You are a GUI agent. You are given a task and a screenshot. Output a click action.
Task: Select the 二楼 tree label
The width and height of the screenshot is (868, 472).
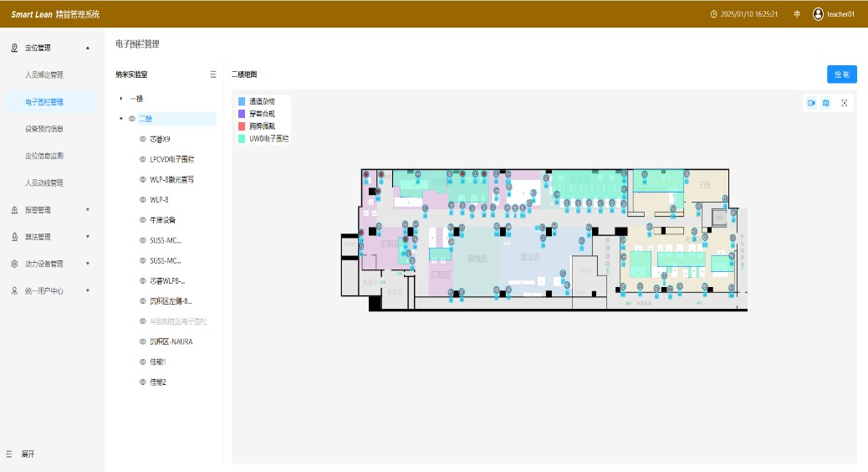146,119
